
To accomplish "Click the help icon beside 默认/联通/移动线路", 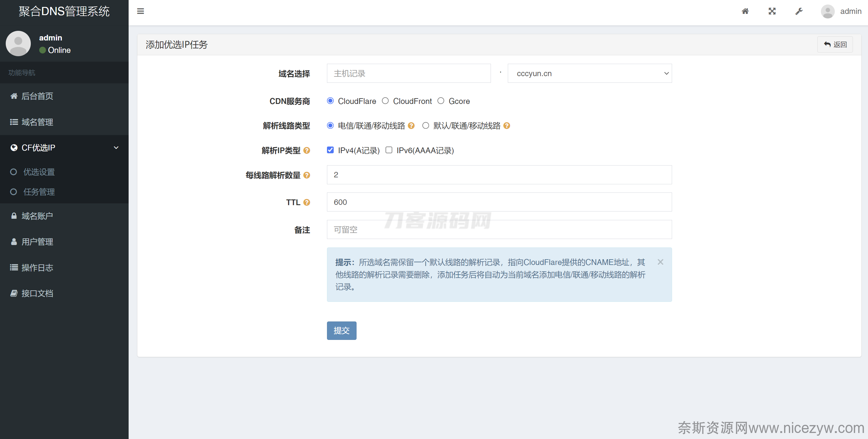I will coord(506,126).
